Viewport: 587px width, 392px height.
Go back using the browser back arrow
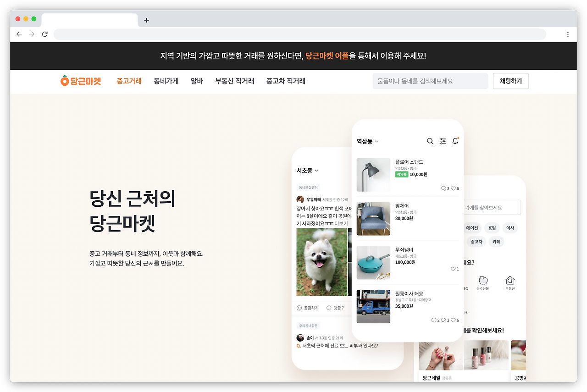[x=19, y=34]
